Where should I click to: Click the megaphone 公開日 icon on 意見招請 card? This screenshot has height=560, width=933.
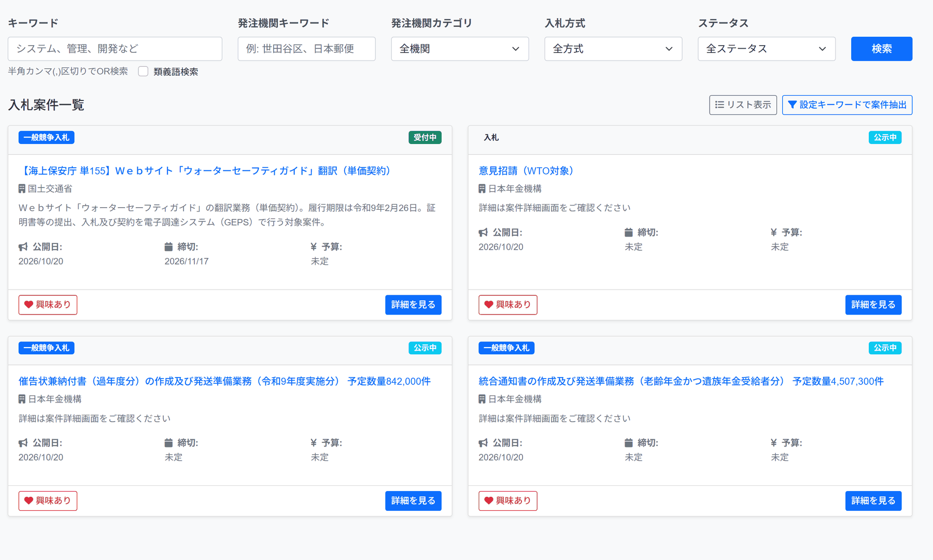pyautogui.click(x=483, y=233)
